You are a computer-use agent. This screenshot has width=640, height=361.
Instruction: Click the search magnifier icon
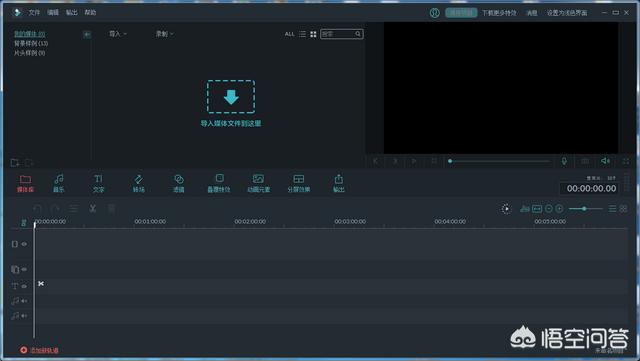pos(358,34)
